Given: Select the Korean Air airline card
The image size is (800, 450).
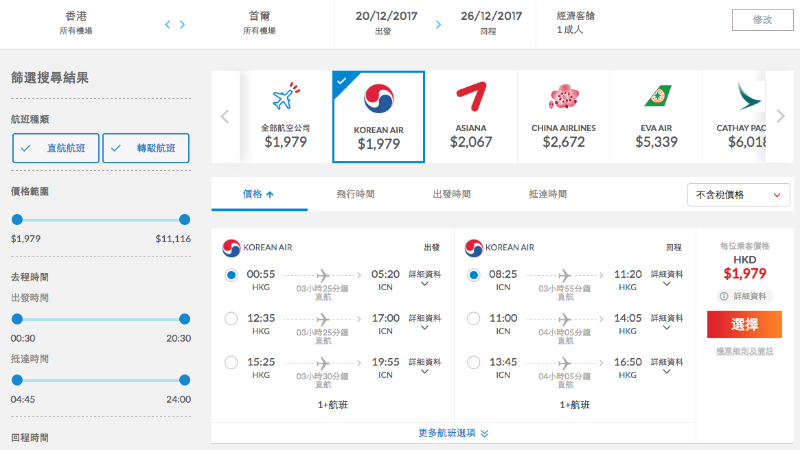Looking at the screenshot, I should click(378, 117).
